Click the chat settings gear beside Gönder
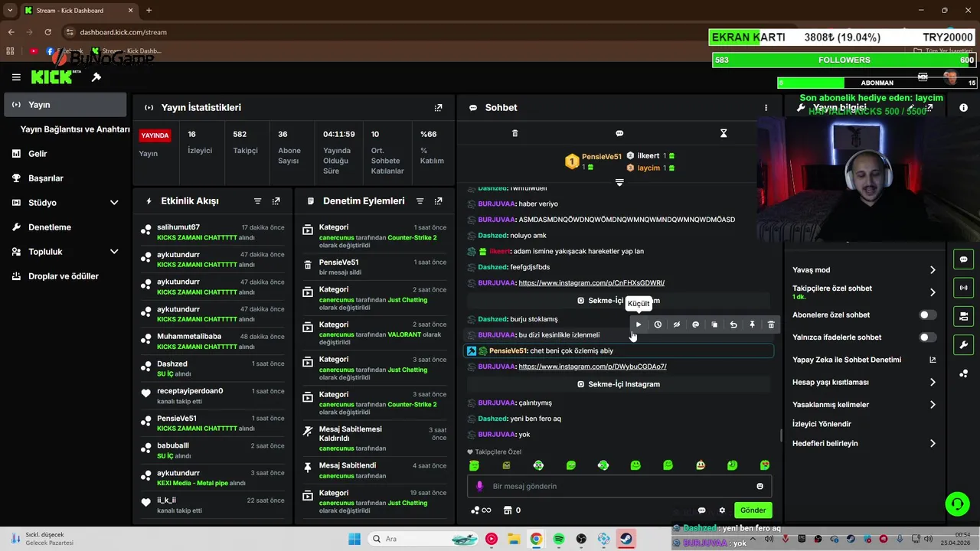Viewport: 980px width, 551px height. point(722,510)
